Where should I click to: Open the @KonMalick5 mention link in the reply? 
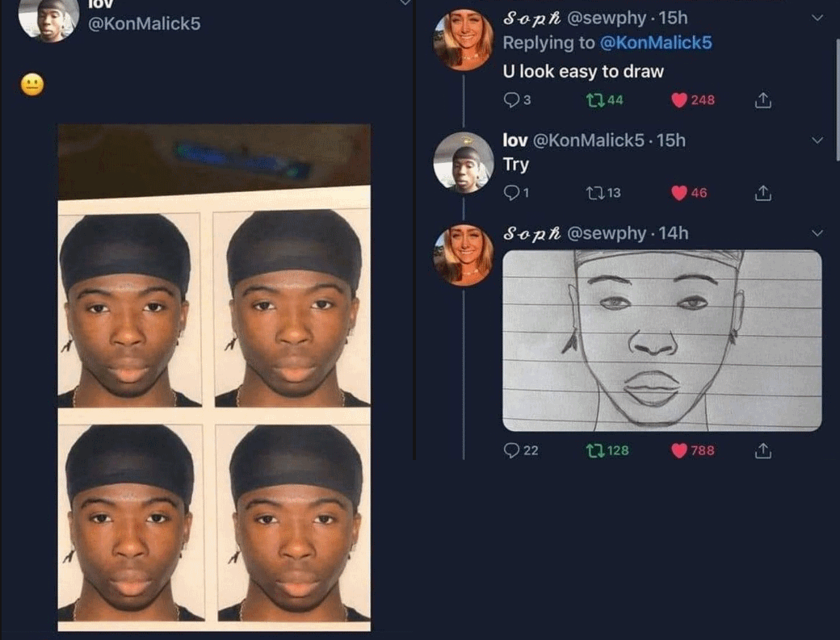[656, 43]
